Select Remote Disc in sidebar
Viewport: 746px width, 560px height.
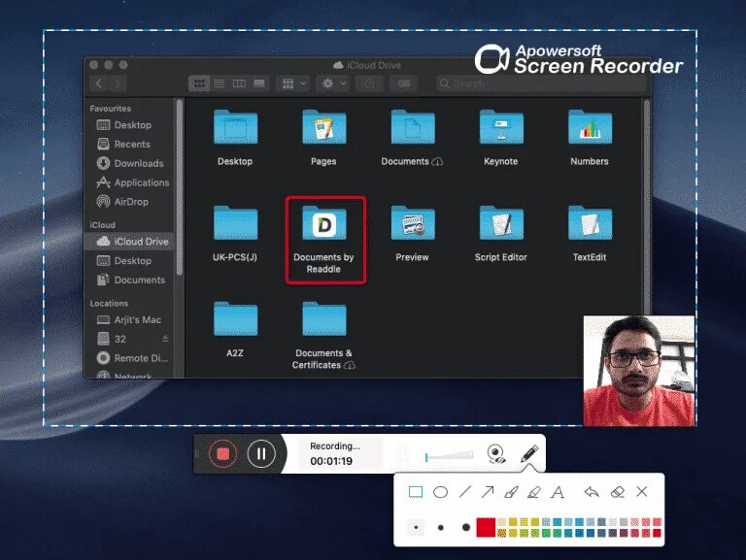click(x=128, y=358)
